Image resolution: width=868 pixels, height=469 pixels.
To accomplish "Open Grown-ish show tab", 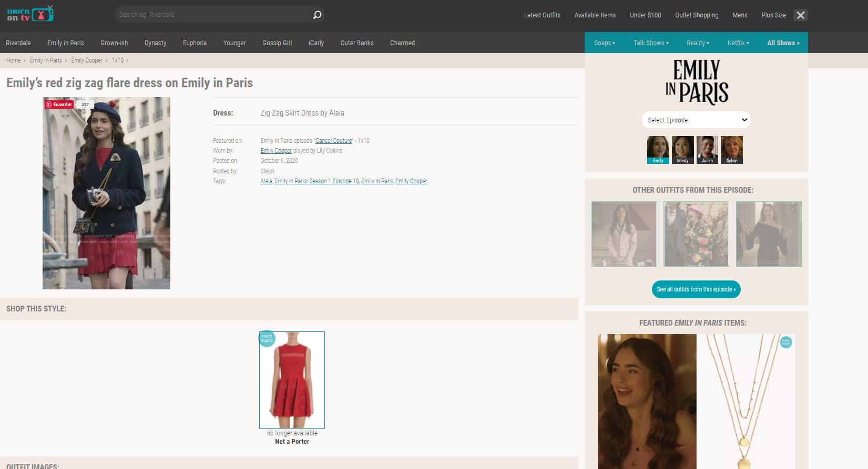I will pyautogui.click(x=114, y=43).
